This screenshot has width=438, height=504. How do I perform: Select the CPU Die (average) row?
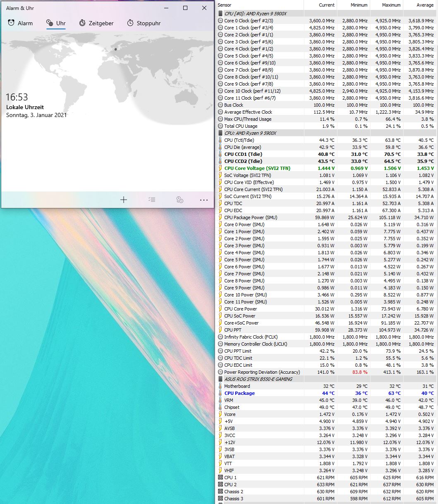point(327,147)
